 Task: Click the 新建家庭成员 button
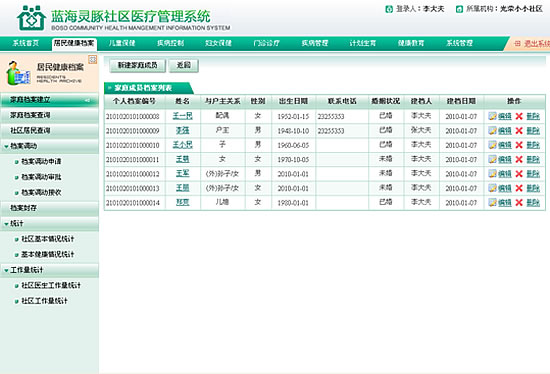click(x=138, y=65)
